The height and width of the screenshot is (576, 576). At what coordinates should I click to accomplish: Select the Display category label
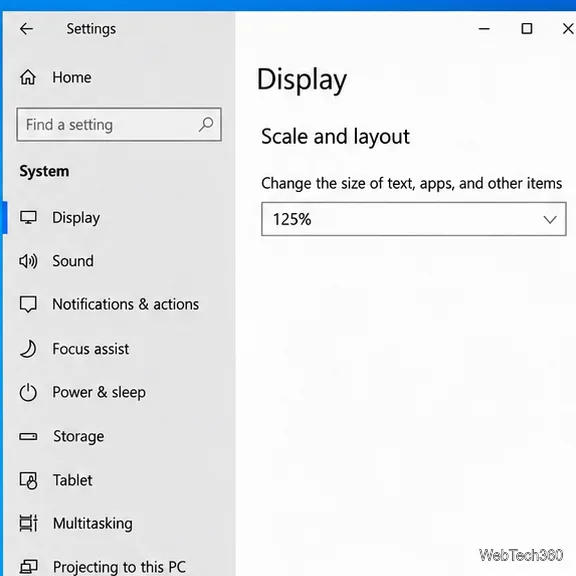tap(76, 218)
